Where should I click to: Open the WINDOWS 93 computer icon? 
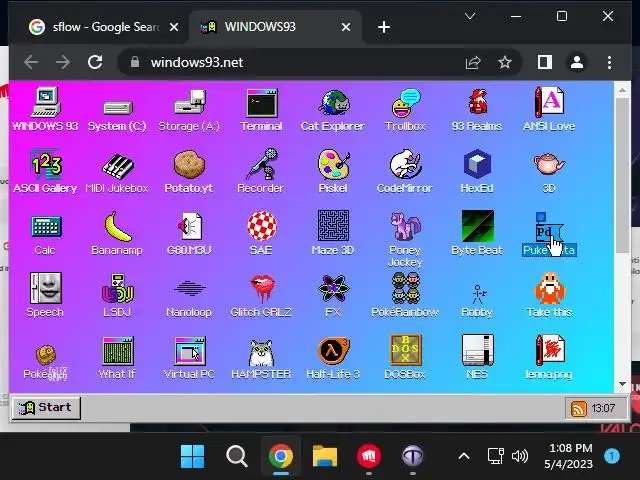(x=46, y=102)
